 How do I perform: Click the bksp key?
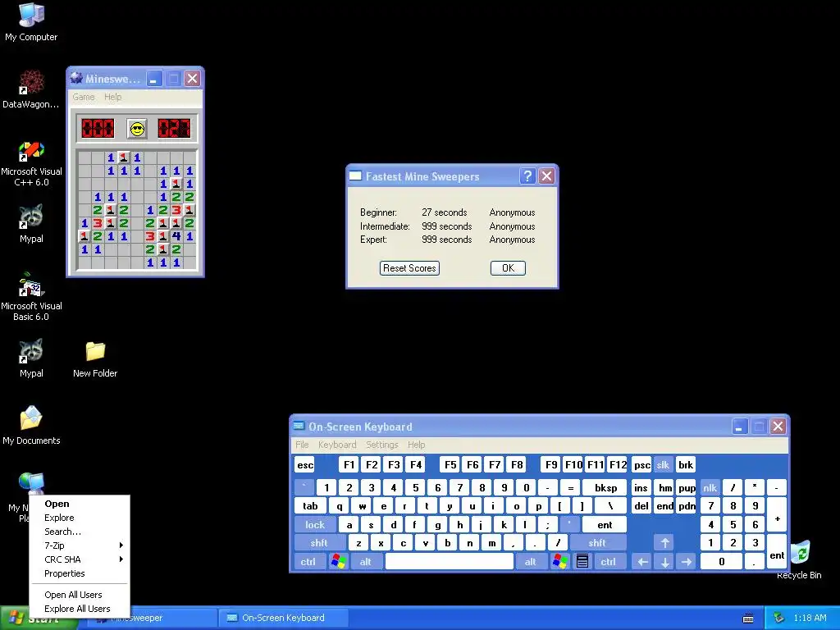coord(605,487)
